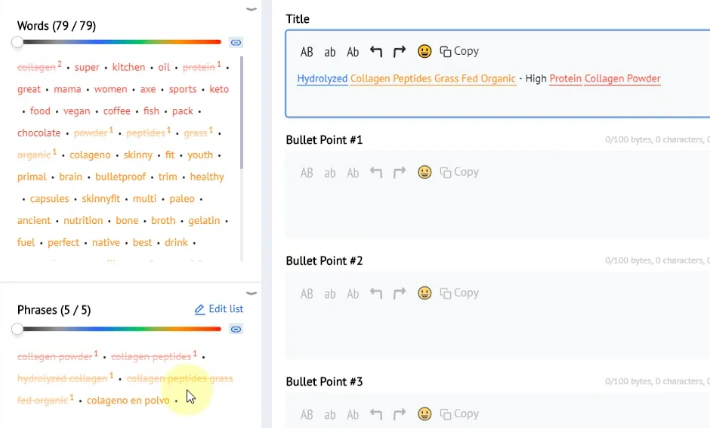Click the struck phrase 'hydrolyzed collagen'
Viewport: 710px width, 428px height.
tap(62, 379)
